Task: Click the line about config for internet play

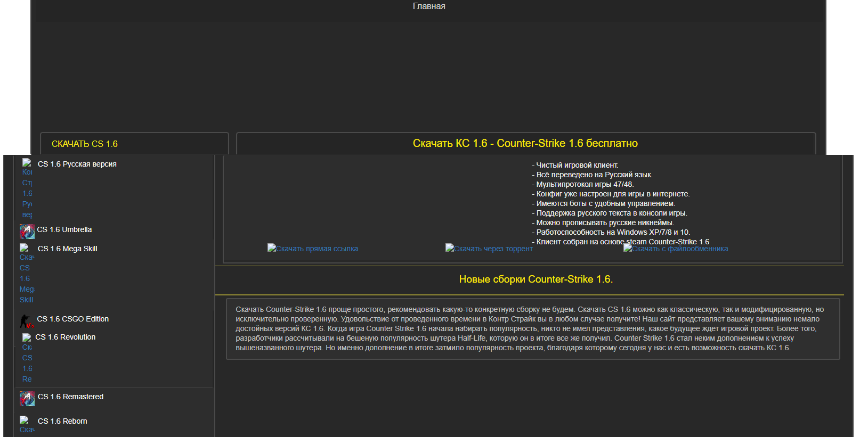Action: pyautogui.click(x=611, y=194)
